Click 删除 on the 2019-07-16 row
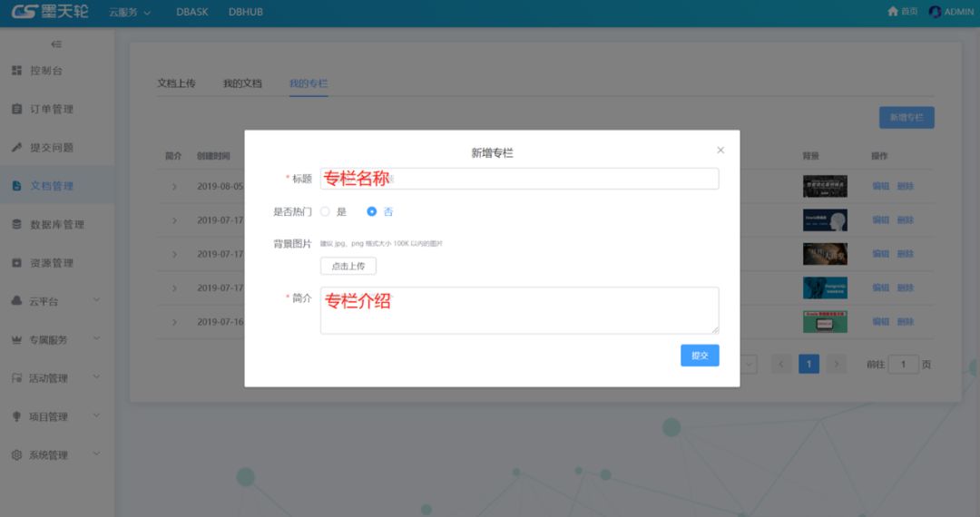The width and height of the screenshot is (980, 517). [906, 322]
